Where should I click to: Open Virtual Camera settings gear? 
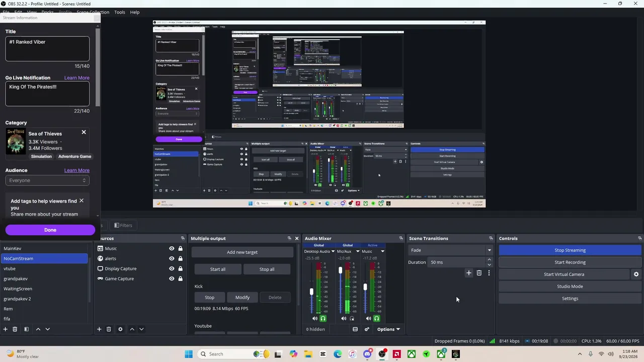pyautogui.click(x=636, y=275)
